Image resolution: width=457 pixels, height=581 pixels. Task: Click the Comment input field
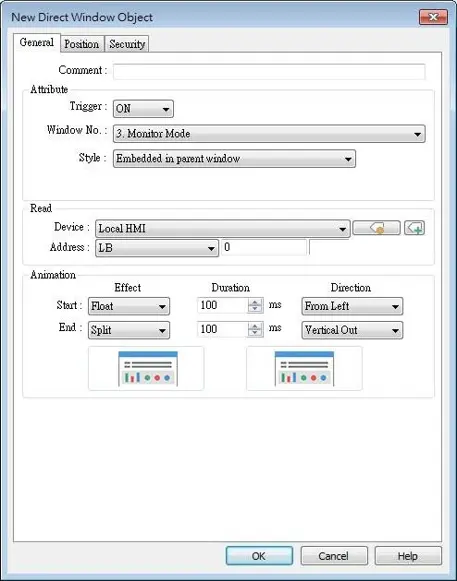coord(269,71)
